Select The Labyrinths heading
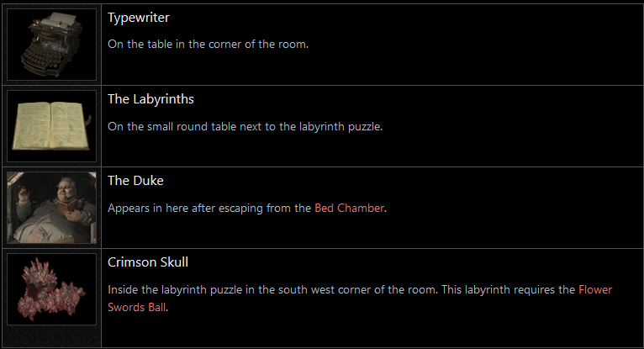Viewport: 644px width, 349px height. (x=150, y=99)
